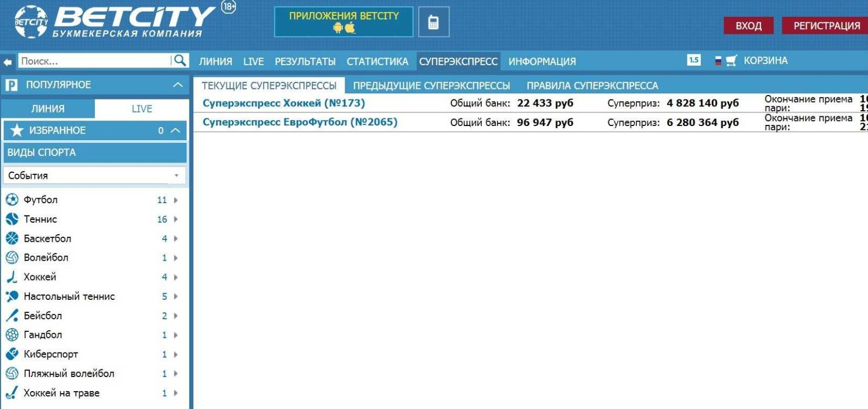868x409 pixels.
Task: Expand the Настольный теннис arrow
Action: (176, 297)
